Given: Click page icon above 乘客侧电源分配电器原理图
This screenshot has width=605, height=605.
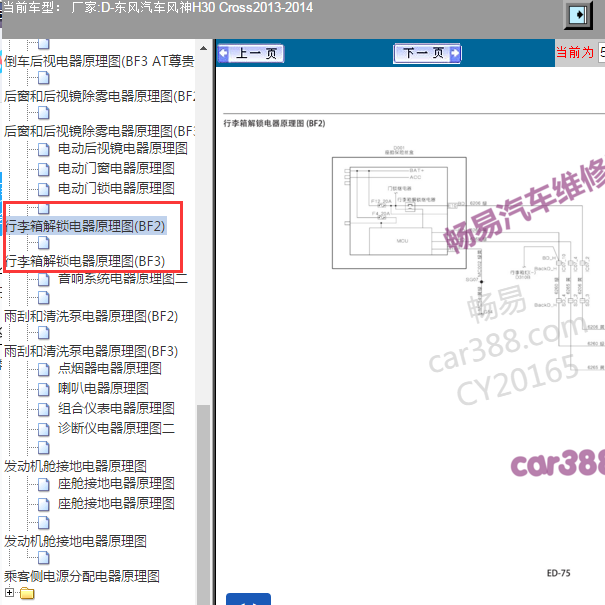Looking at the screenshot, I should pos(44,558).
